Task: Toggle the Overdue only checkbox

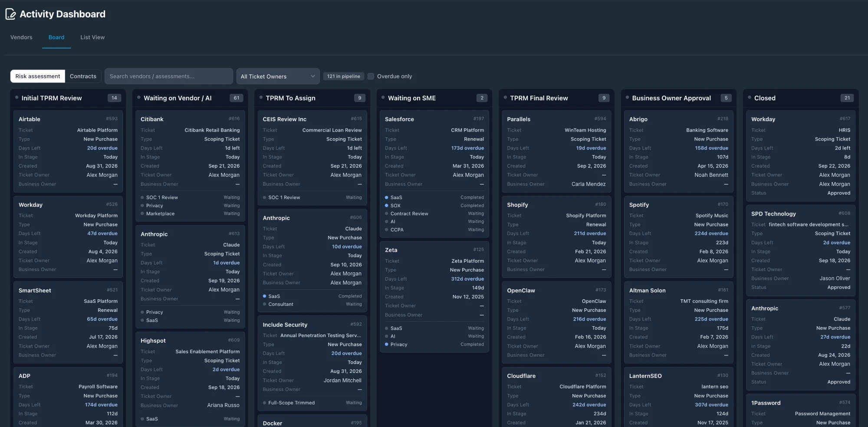Action: (x=371, y=76)
